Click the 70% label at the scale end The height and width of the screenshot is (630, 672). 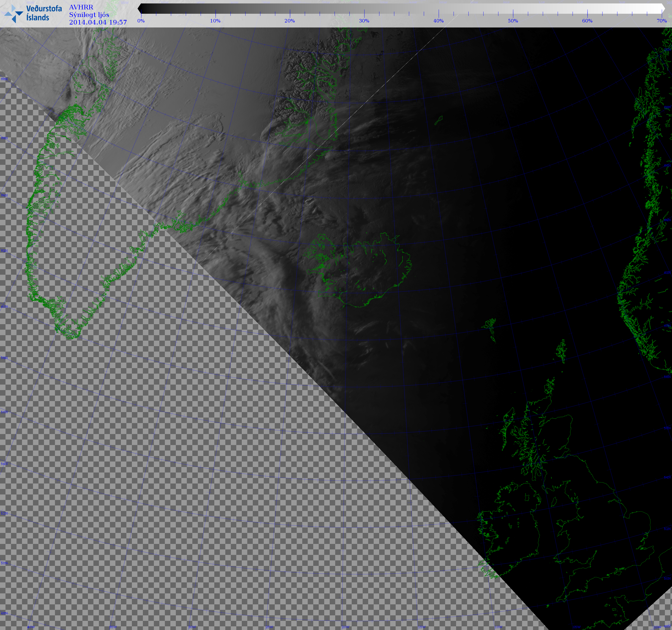661,21
